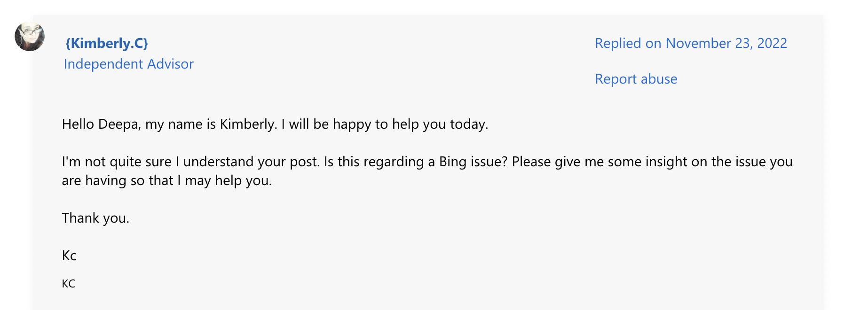Open Kimberly.C's profile avatar picture
Image resolution: width=868 pixels, height=310 pixels.
[x=30, y=37]
